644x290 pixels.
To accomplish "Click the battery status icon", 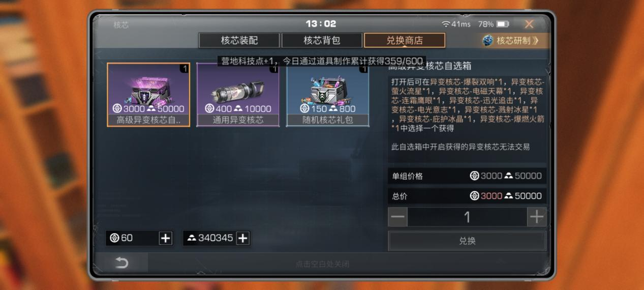I will (x=503, y=24).
